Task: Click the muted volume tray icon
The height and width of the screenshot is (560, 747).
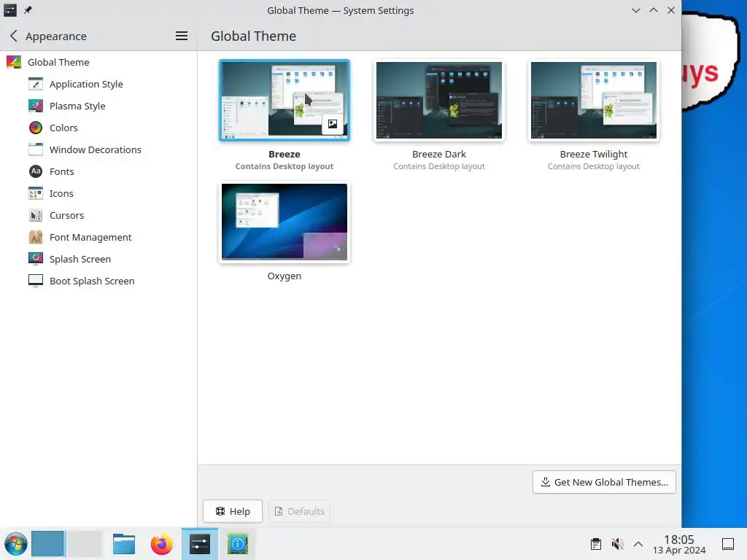Action: click(x=617, y=544)
